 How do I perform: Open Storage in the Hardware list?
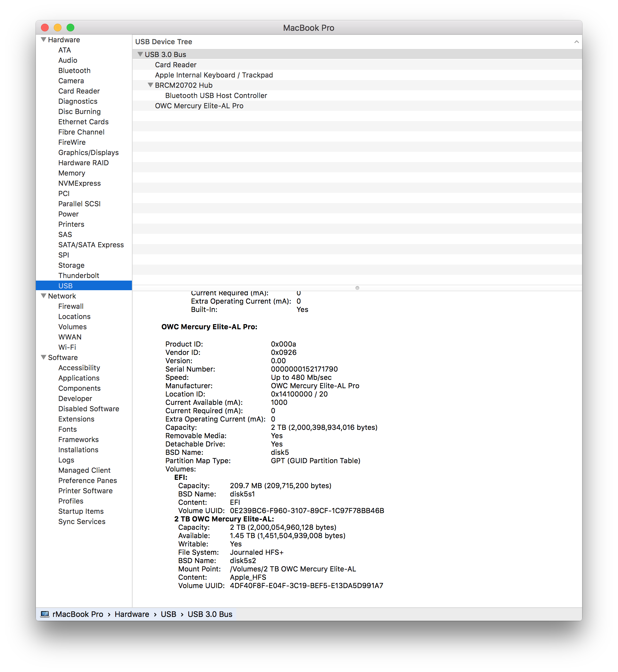pyautogui.click(x=71, y=265)
